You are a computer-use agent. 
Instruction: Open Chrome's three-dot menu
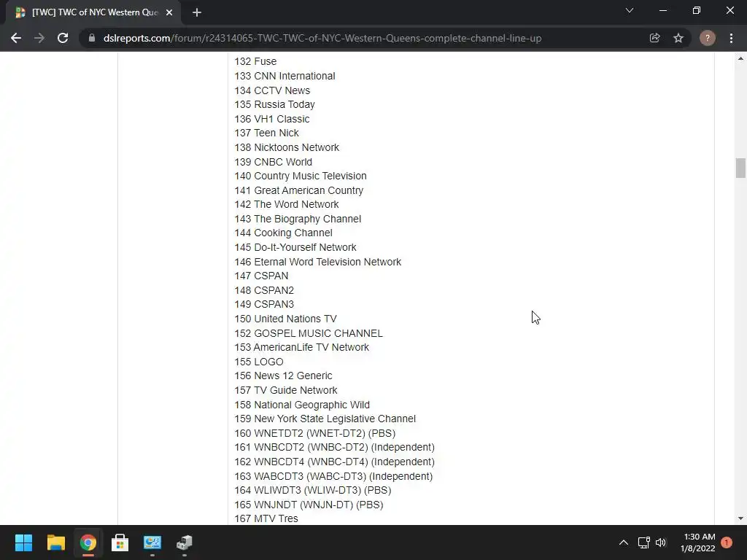coord(731,38)
